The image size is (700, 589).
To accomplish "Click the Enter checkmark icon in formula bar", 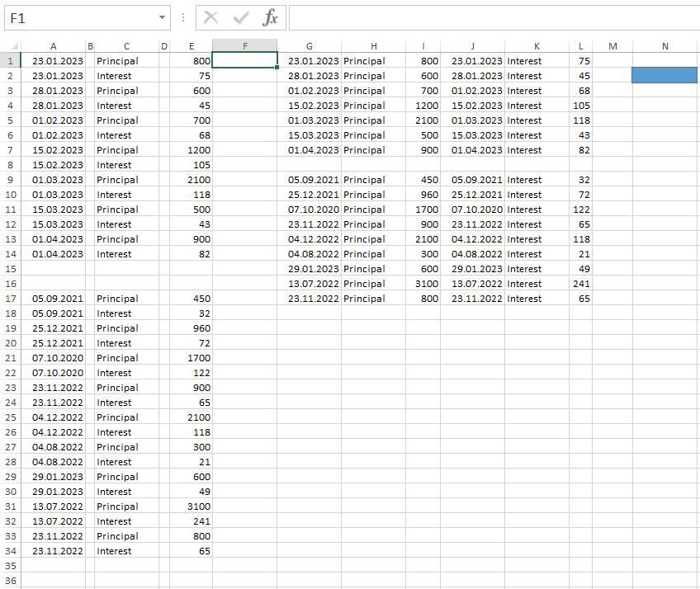I will [x=241, y=18].
